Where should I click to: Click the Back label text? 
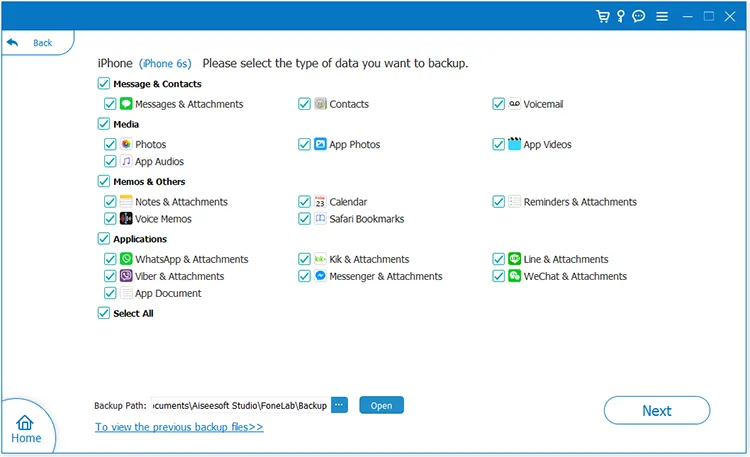coord(43,43)
